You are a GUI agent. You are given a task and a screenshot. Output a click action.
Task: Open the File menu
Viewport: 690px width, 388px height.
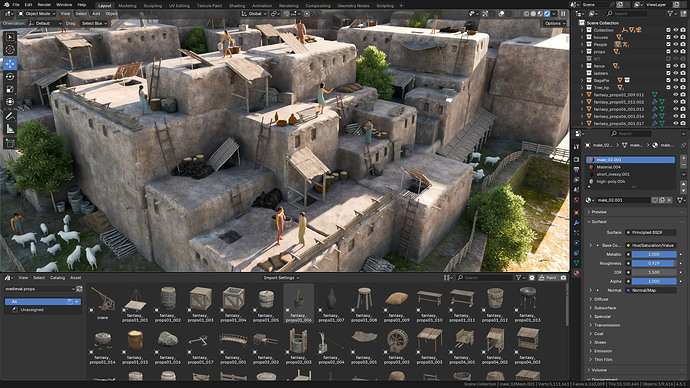tap(16, 5)
